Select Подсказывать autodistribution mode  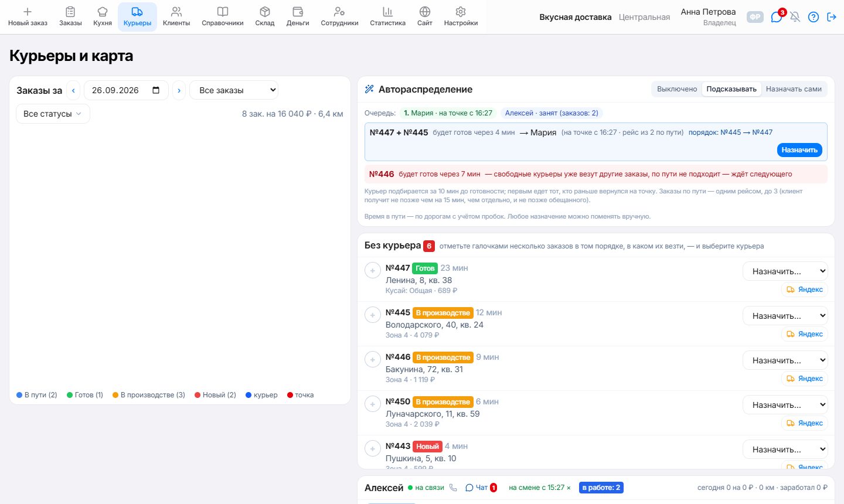731,89
